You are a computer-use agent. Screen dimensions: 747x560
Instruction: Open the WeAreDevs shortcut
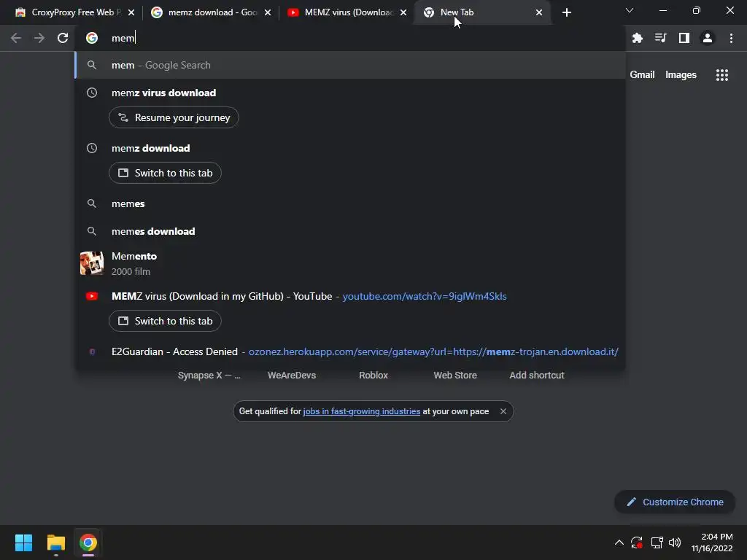click(292, 376)
